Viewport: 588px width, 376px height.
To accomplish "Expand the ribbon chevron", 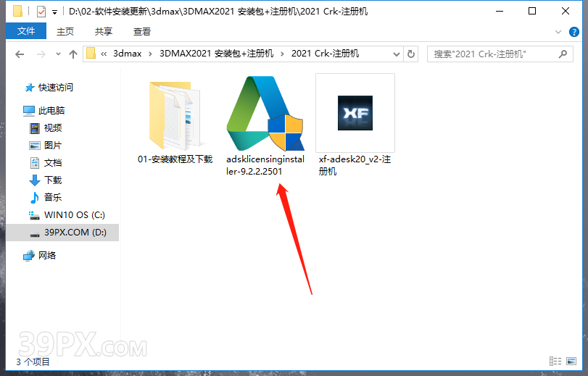I will (558, 32).
